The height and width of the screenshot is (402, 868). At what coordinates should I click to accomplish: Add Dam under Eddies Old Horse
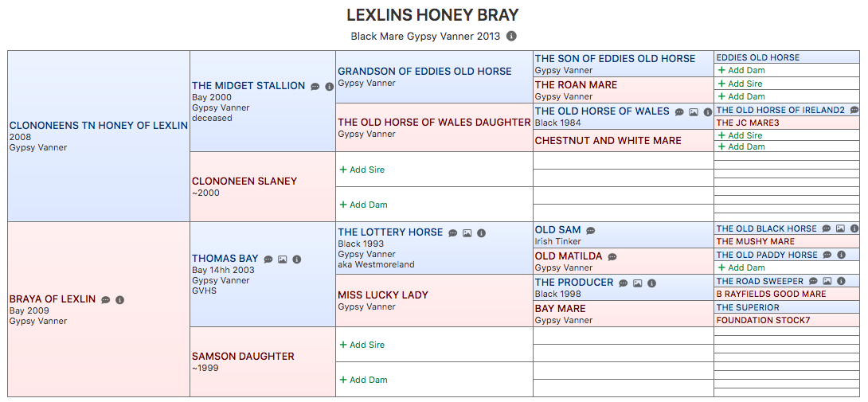coord(741,70)
